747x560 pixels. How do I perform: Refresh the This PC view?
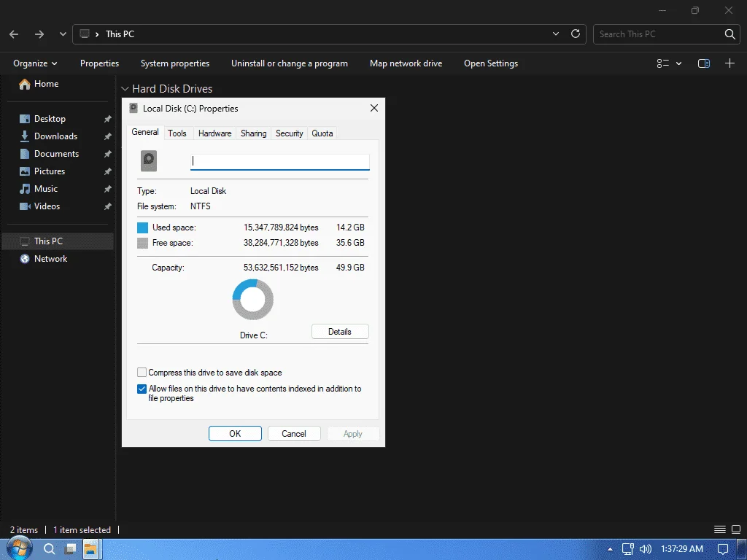pos(576,34)
